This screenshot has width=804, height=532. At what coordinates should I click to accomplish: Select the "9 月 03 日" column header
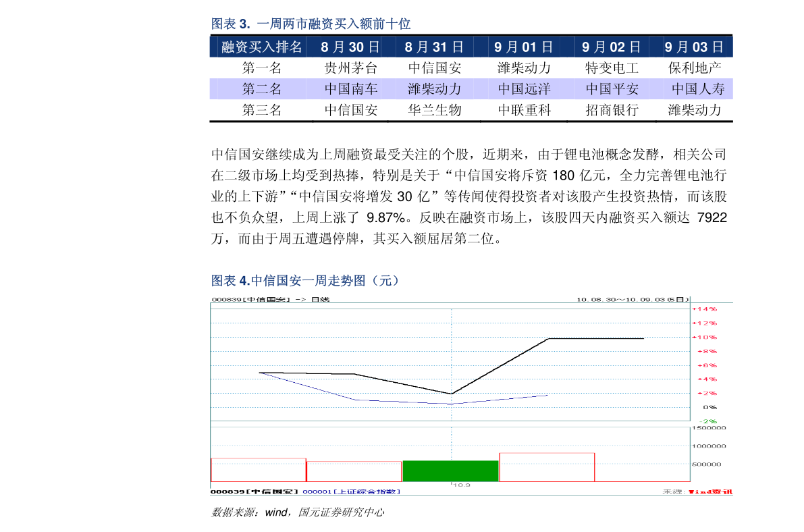click(694, 47)
